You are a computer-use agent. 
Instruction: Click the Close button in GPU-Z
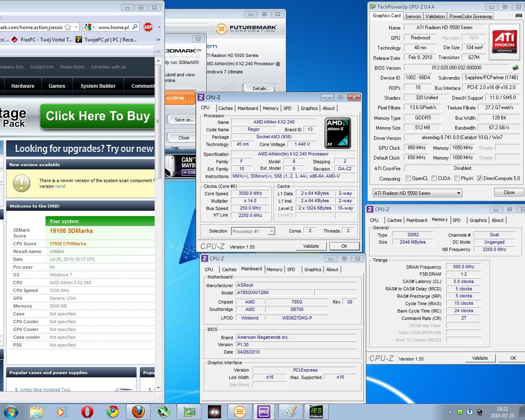click(509, 192)
